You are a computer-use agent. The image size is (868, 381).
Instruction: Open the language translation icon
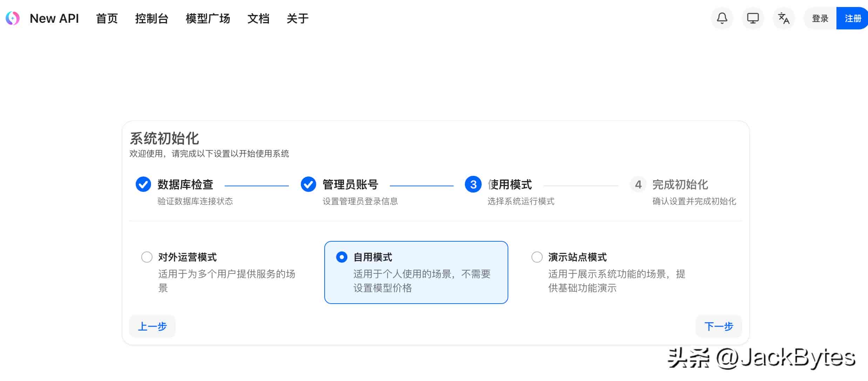(x=784, y=18)
